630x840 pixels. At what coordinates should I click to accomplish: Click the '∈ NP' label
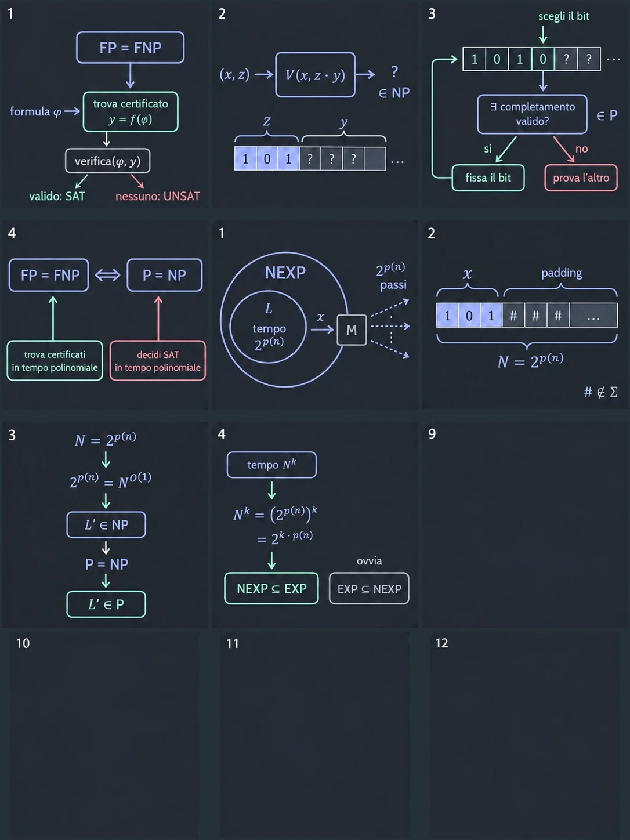[394, 93]
